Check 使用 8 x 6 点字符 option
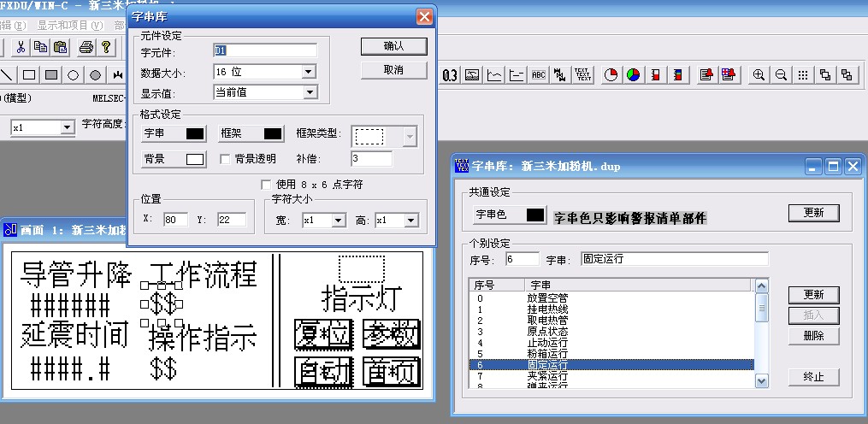The height and width of the screenshot is (424, 868). pyautogui.click(x=267, y=184)
